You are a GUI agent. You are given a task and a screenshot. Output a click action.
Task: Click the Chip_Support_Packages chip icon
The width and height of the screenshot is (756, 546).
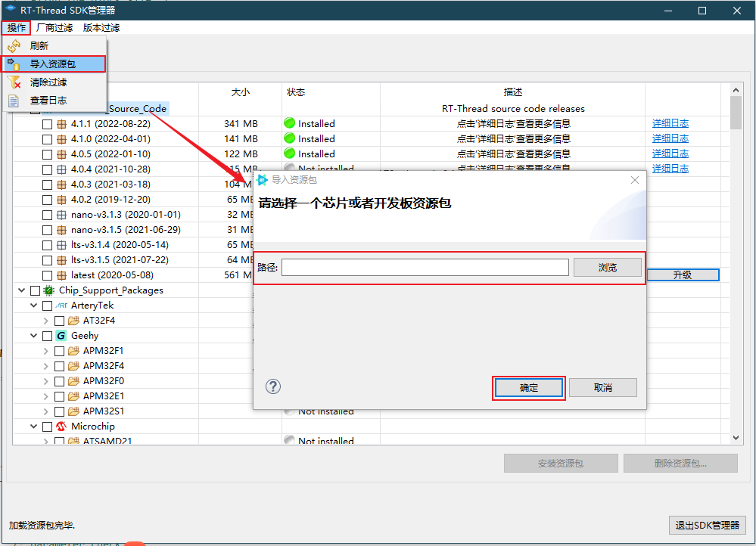[x=49, y=290]
